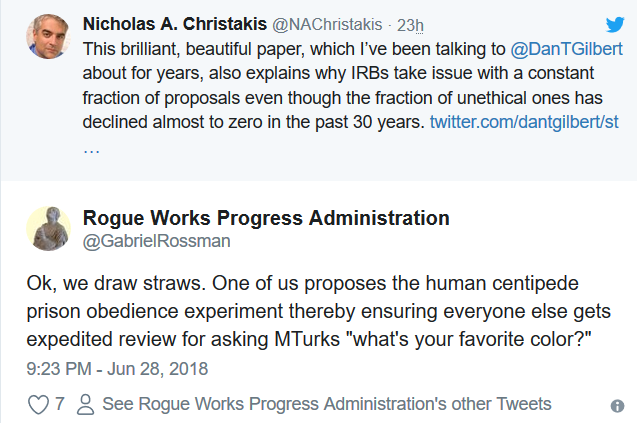Open the tweet info icon

(617, 405)
